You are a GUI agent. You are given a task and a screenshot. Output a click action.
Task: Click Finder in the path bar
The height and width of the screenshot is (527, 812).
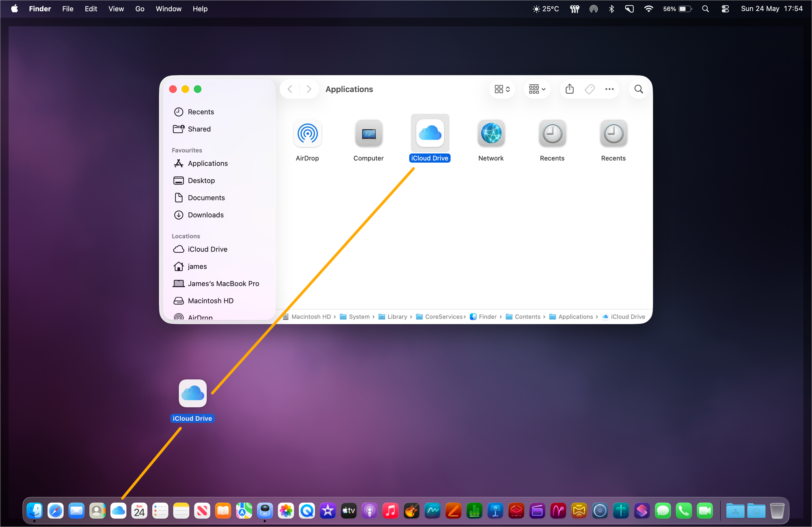(483, 317)
